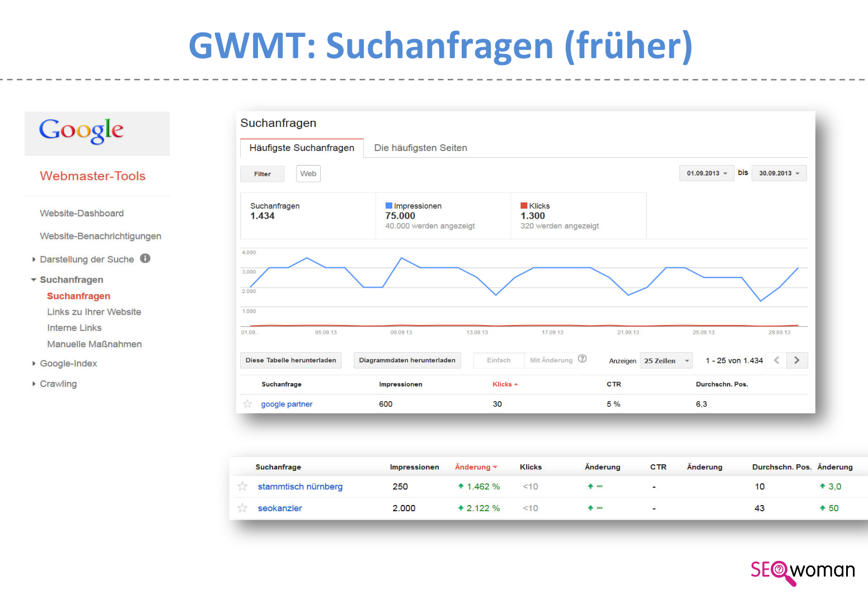The image size is (868, 599).
Task: Switch to Die häufigsten Seiten tab
Action: coord(420,148)
